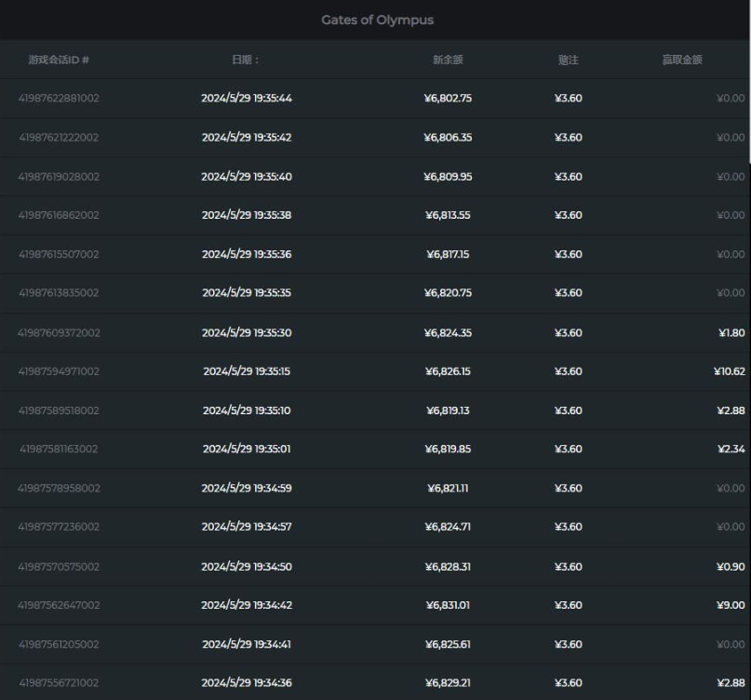The height and width of the screenshot is (700, 751).
Task: Open session ID 41987622881002
Action: pos(59,99)
